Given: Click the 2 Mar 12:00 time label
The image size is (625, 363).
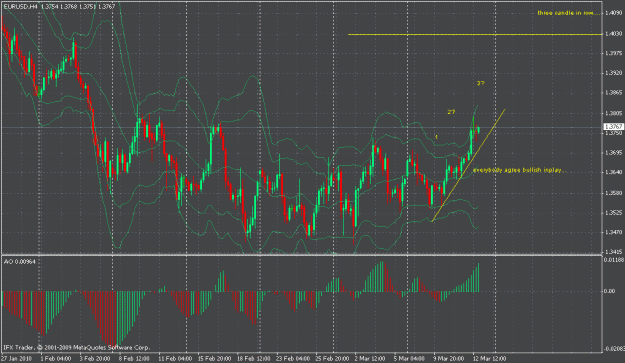Looking at the screenshot, I should (371, 358).
